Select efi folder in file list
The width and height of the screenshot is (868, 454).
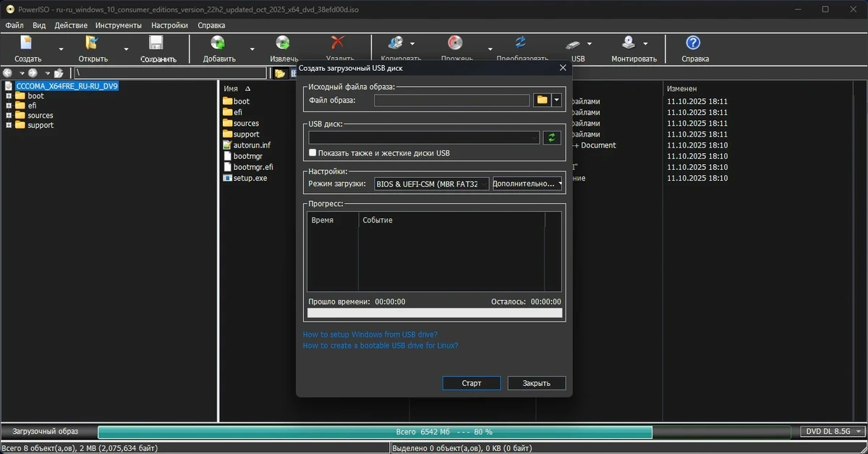232,112
